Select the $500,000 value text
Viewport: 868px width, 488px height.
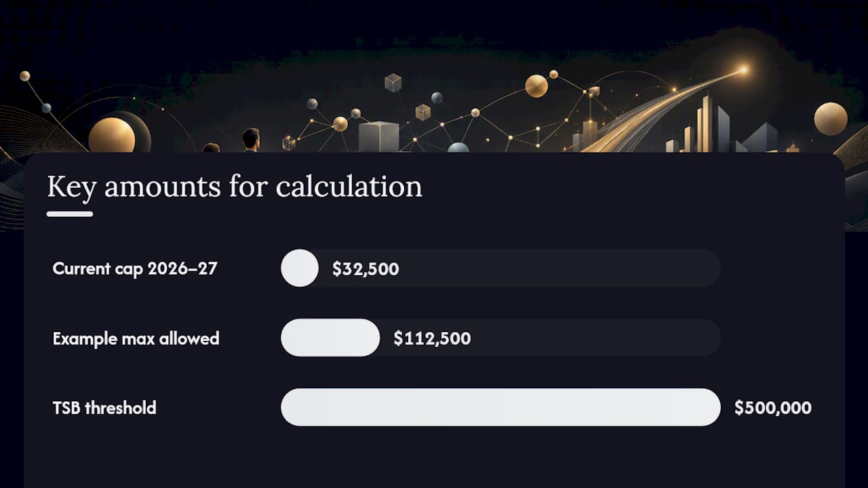773,408
